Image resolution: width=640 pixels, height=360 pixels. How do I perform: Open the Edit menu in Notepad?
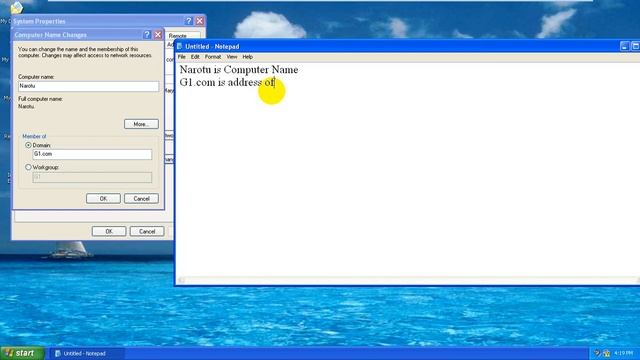coord(195,57)
